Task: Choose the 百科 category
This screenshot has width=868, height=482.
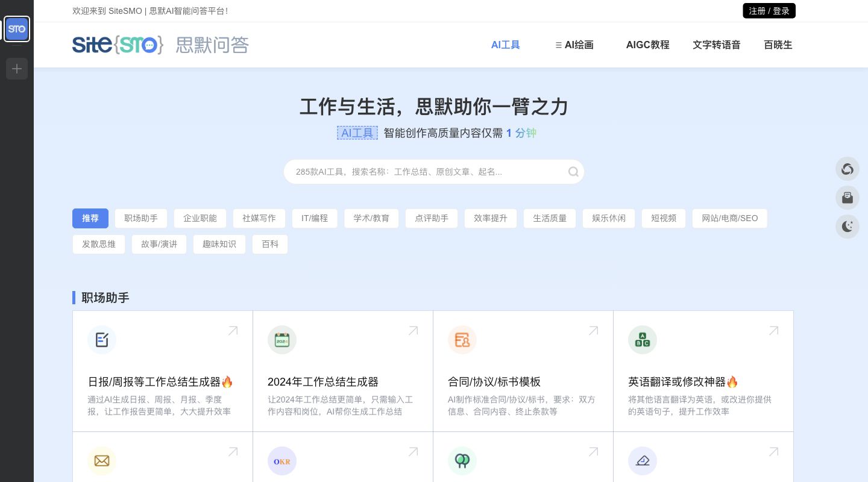Action: (x=270, y=244)
